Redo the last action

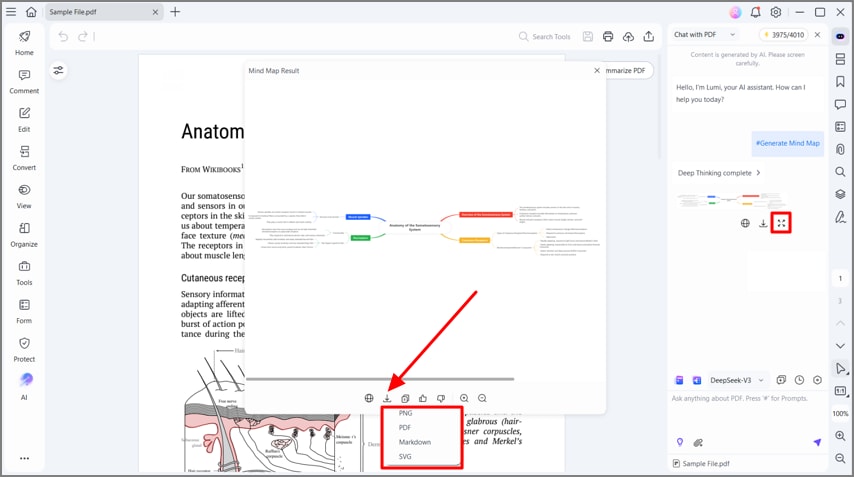[x=82, y=36]
